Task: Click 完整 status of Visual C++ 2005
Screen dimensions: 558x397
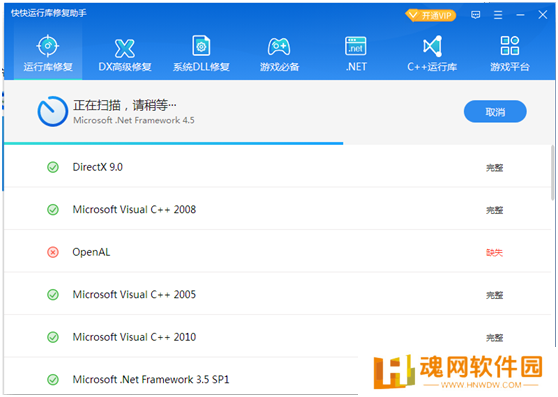Action: 494,295
